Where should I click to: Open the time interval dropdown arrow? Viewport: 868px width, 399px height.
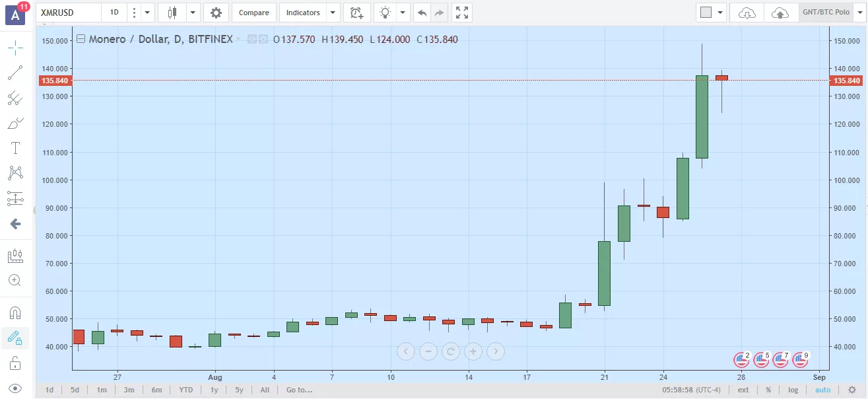click(147, 13)
